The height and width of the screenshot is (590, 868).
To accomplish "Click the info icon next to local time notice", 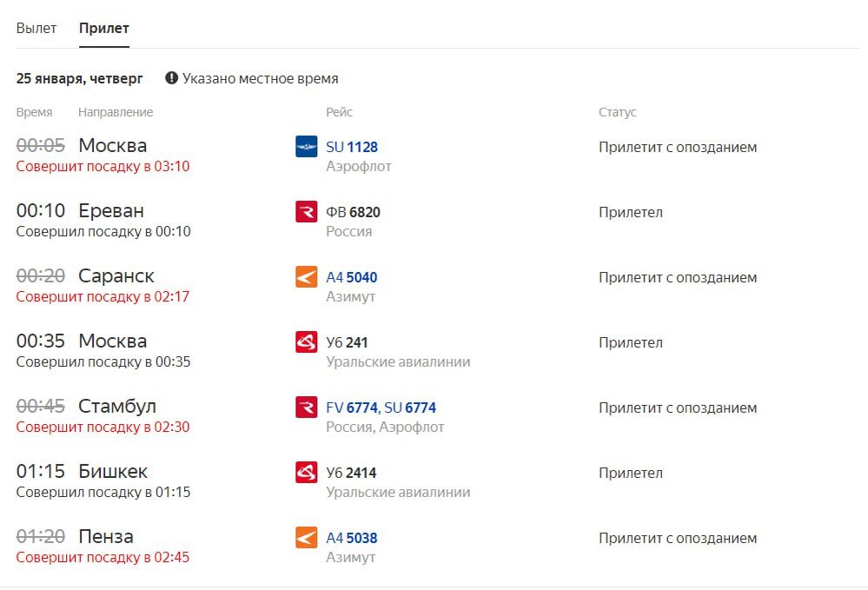I will (170, 78).
